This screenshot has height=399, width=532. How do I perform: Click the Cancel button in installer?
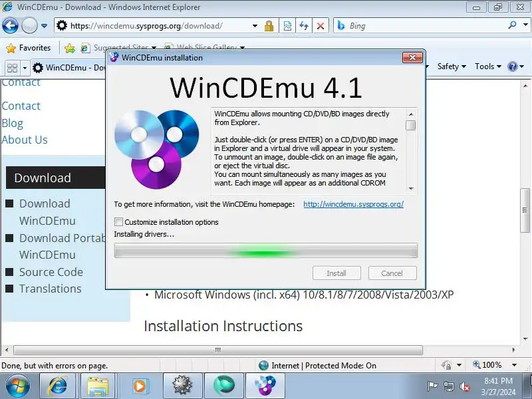coord(392,273)
